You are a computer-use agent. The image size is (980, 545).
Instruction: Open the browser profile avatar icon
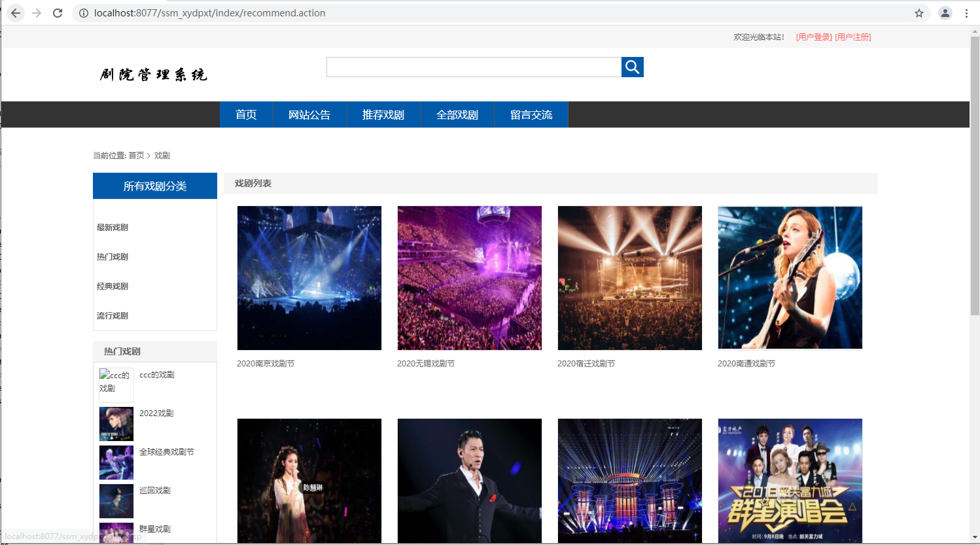click(945, 13)
